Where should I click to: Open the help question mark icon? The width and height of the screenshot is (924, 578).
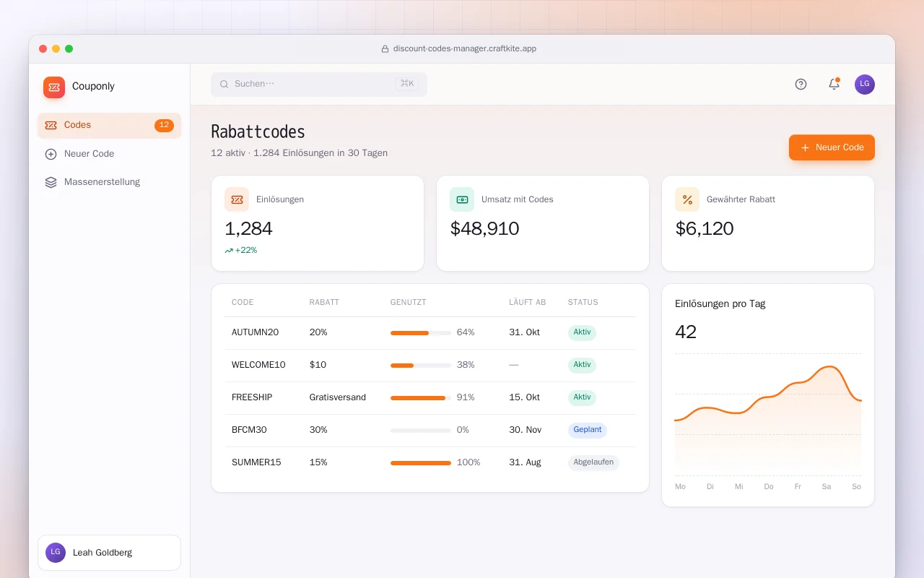pos(801,84)
